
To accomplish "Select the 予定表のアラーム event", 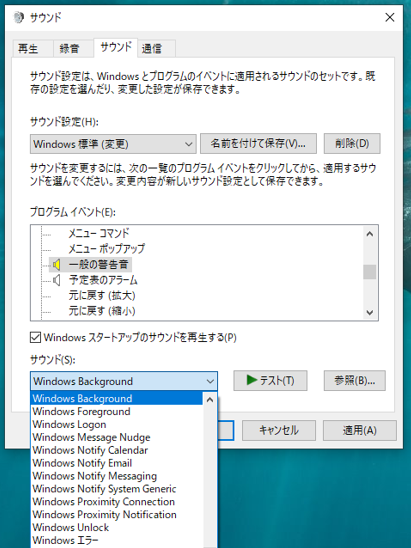I will point(103,280).
